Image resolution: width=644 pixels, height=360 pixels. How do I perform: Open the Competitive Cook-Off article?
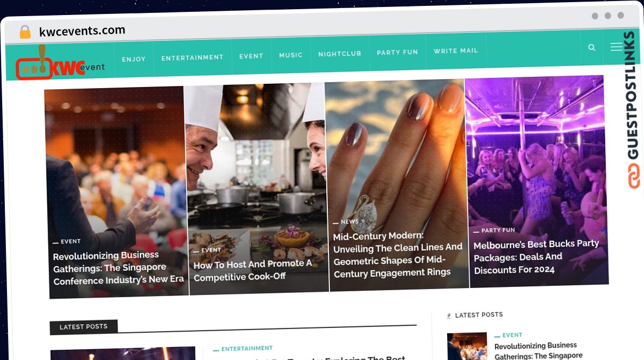(253, 271)
